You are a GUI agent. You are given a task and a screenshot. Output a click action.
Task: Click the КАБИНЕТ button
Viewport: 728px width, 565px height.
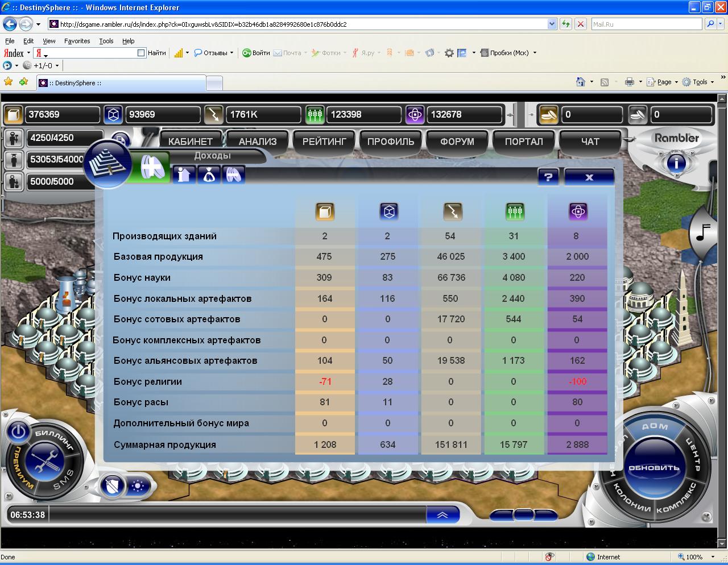pos(190,142)
